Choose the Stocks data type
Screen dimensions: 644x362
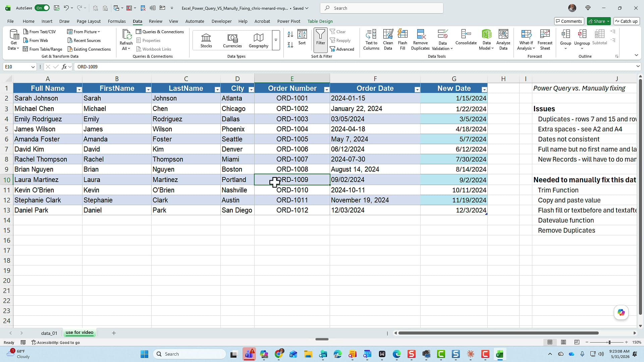point(206,40)
